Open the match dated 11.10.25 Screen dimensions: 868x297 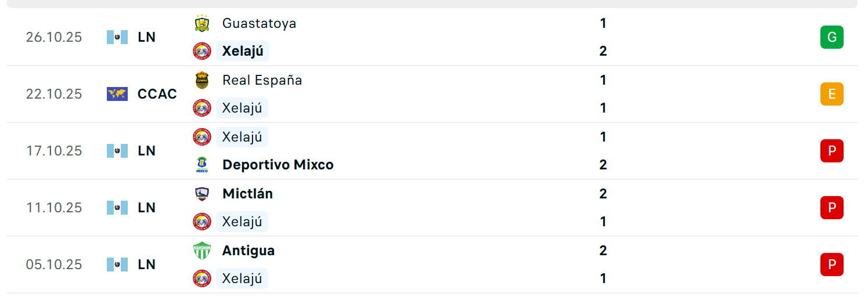point(54,208)
